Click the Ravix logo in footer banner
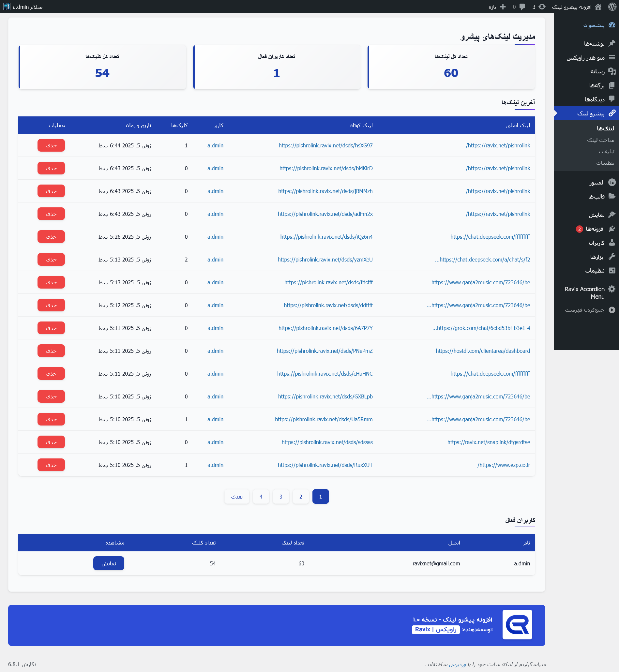Screen dimensions: 619x672 517,625
